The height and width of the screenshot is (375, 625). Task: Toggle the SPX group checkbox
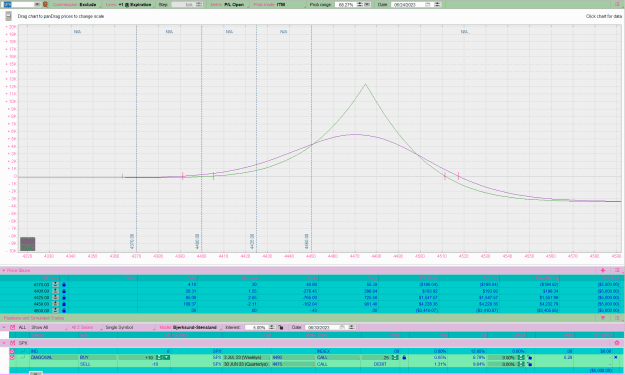click(x=12, y=343)
